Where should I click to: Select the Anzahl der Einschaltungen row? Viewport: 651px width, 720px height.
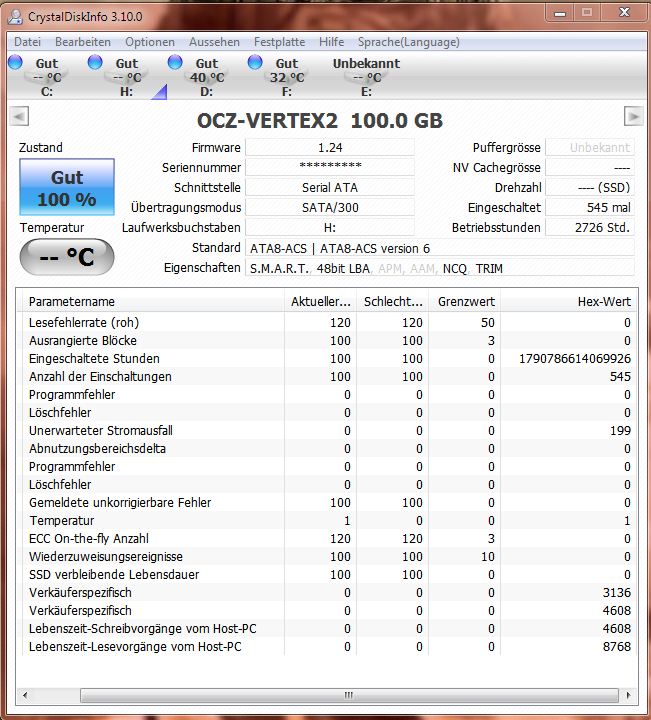coord(327,377)
